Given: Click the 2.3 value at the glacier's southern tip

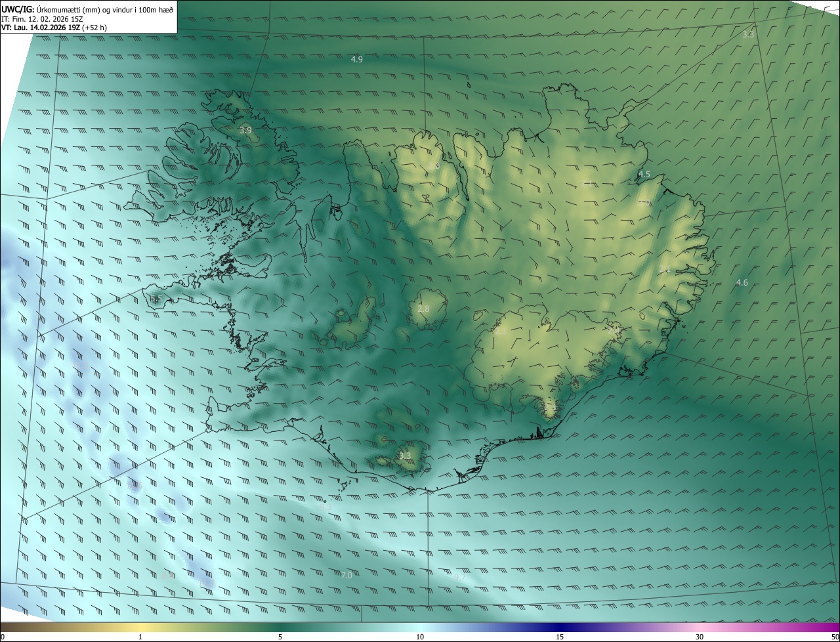Looking at the screenshot, I should [550, 407].
